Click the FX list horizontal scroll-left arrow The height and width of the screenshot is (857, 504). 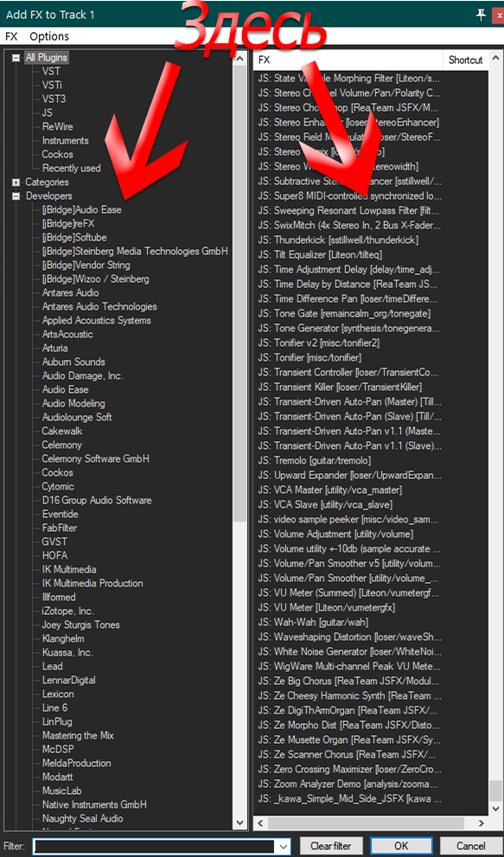(261, 822)
